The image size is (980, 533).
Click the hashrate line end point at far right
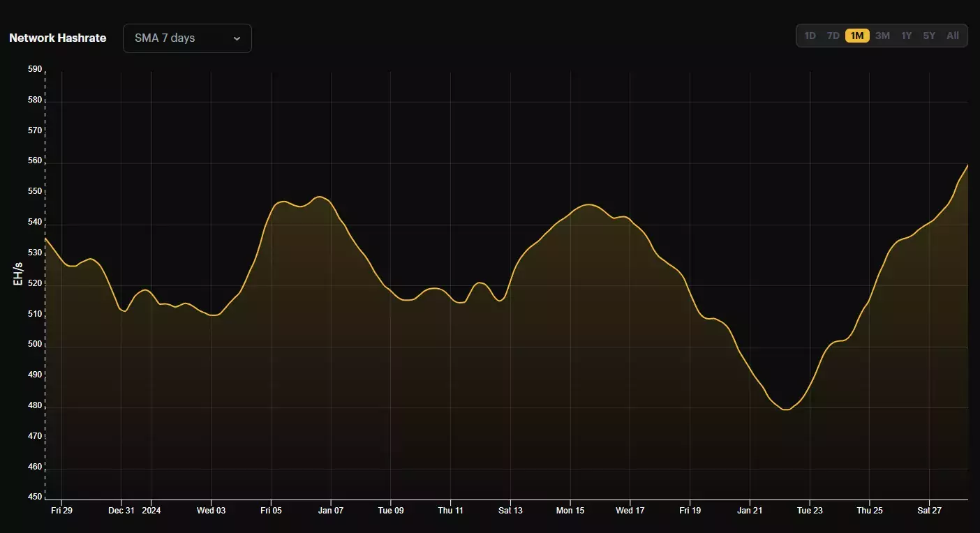coord(967,165)
